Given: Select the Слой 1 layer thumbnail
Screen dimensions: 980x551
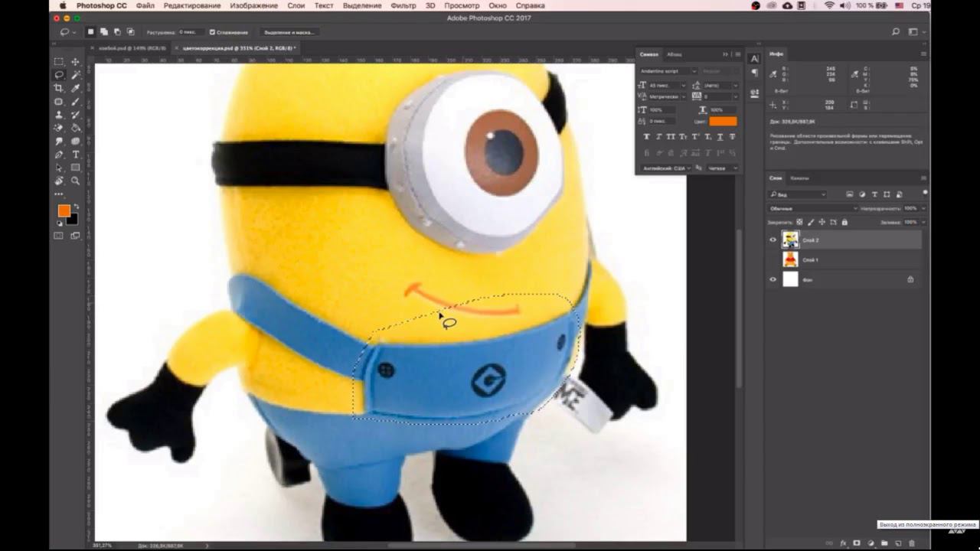Looking at the screenshot, I should [790, 260].
